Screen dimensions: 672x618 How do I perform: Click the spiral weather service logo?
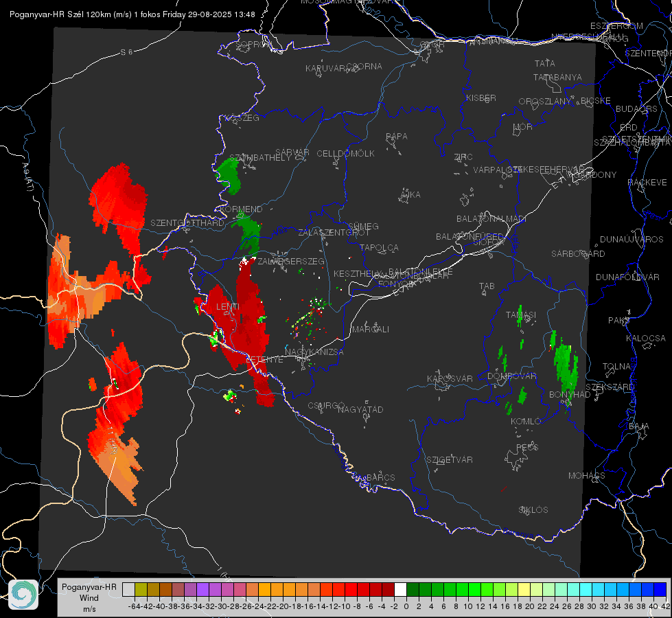tap(23, 595)
